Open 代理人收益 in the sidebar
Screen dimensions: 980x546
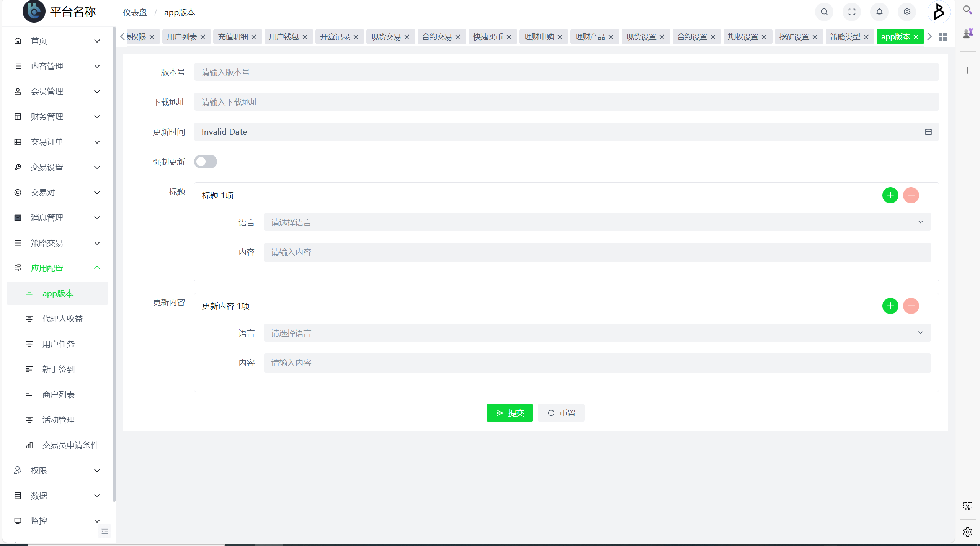pos(62,319)
